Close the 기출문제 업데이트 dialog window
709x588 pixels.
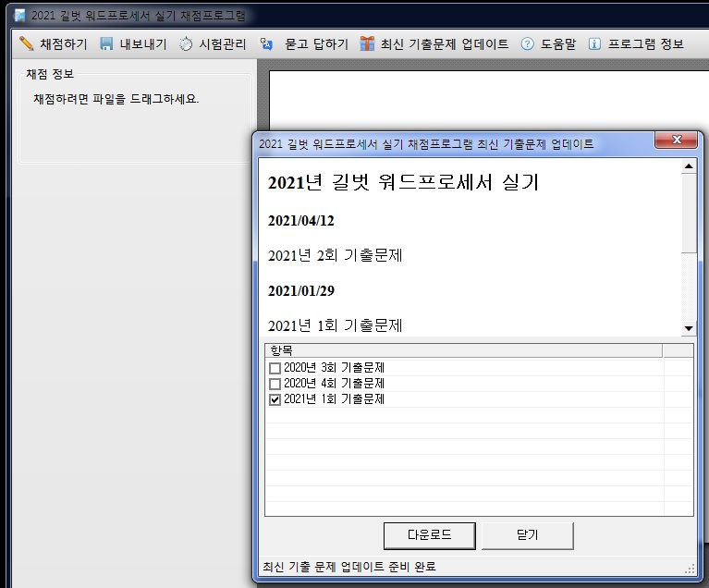[675, 141]
